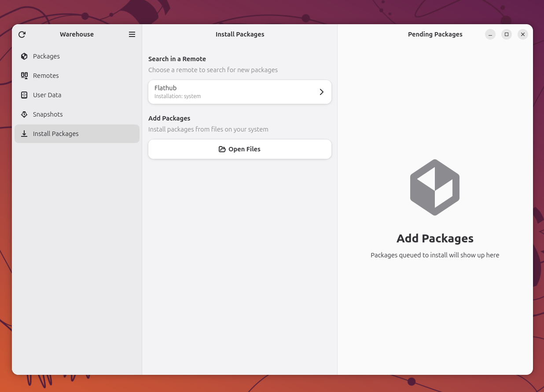Click 'Install packages from files' description
Viewport: 544px width, 392px height.
[x=208, y=129]
